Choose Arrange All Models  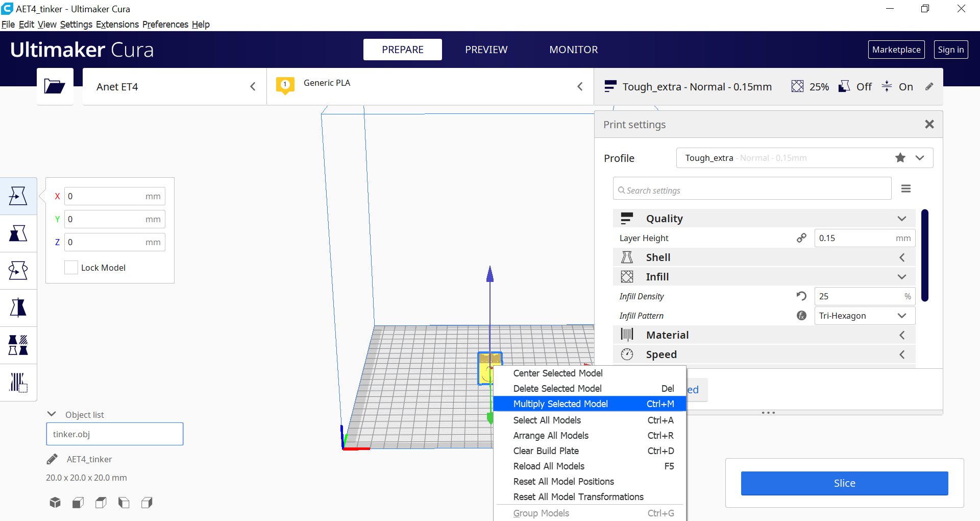pos(590,436)
